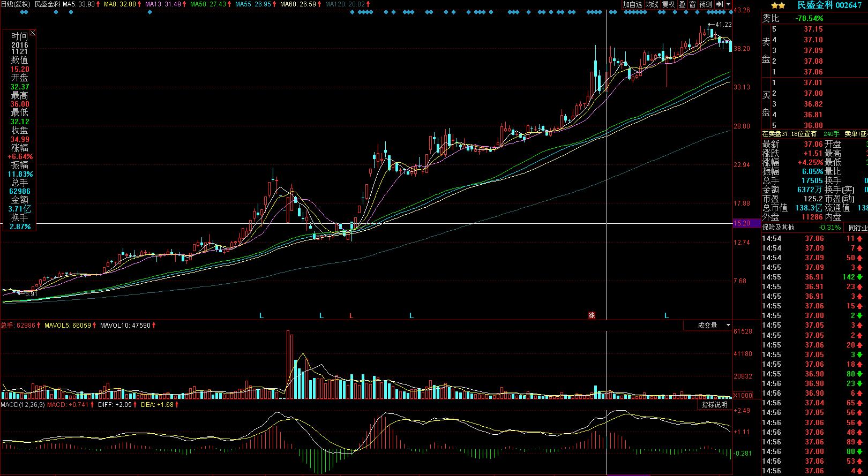Toggle the 复权 price adjustment option

pyautogui.click(x=669, y=4)
